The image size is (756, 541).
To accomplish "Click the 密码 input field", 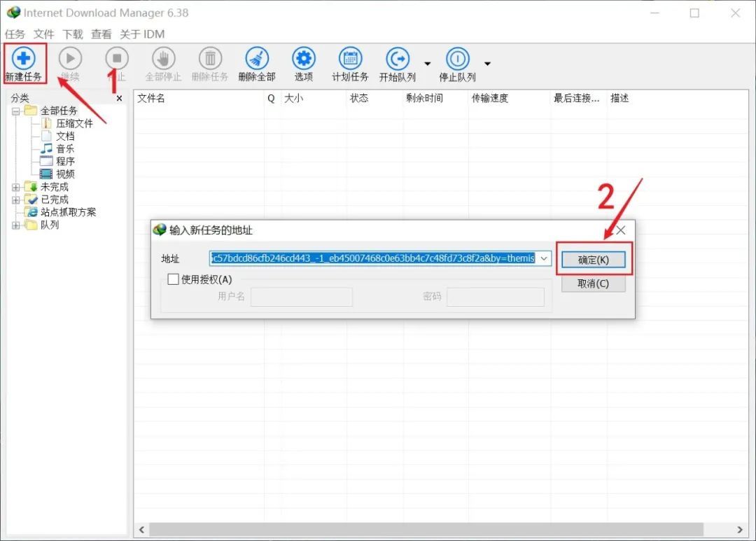I will pyautogui.click(x=496, y=297).
